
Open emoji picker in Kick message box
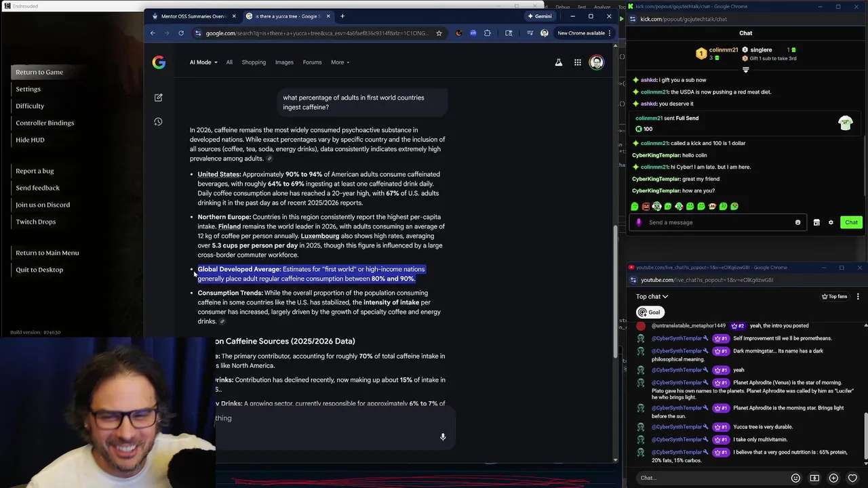tap(797, 222)
